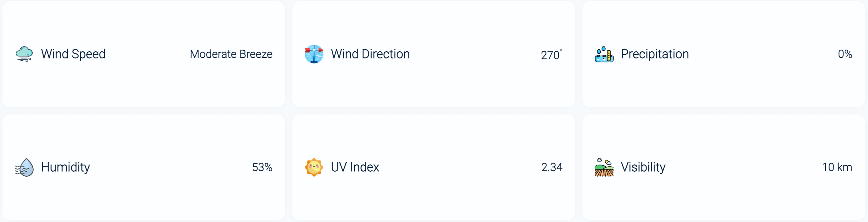Select the Wind Direction label text
Screen dimensions: 868x222
coord(370,54)
